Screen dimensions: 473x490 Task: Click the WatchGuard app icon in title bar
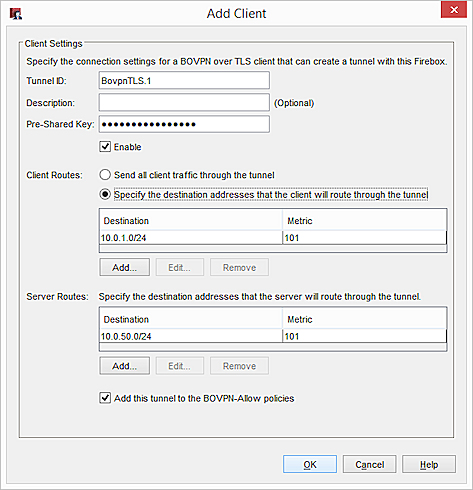pyautogui.click(x=16, y=14)
